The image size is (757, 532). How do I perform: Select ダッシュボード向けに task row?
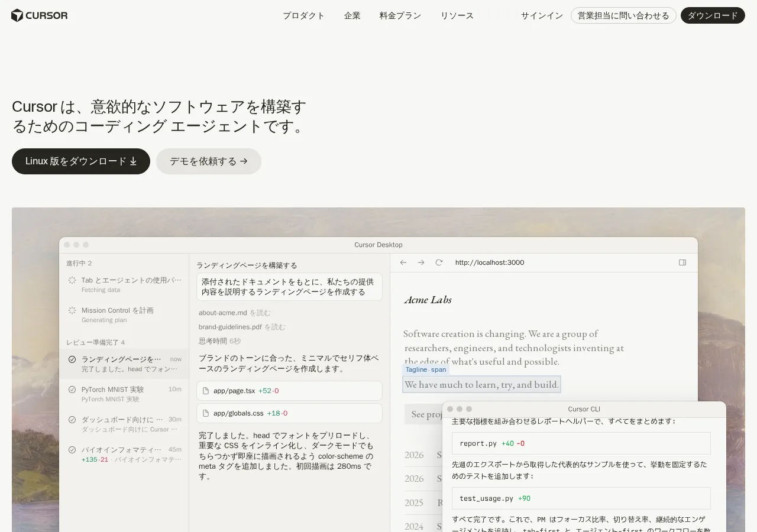[124, 424]
